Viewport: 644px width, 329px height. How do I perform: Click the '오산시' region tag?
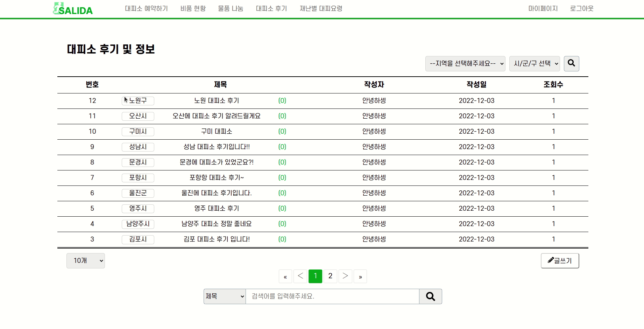138,116
